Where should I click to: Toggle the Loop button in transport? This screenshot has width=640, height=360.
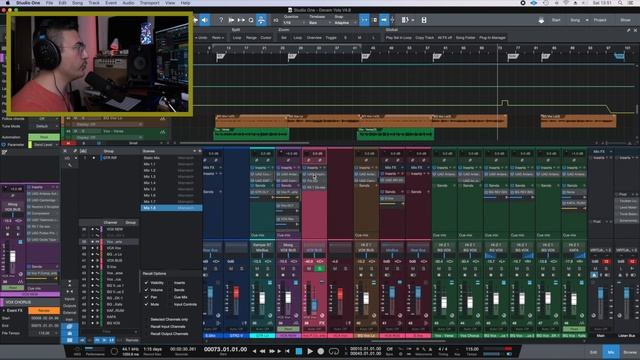pyautogui.click(x=334, y=351)
